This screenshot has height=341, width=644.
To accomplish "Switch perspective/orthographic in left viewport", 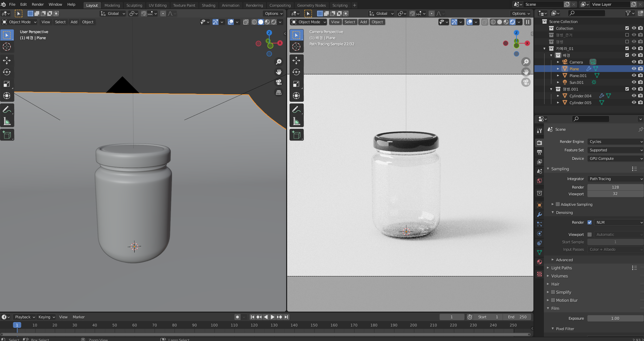I will [279, 92].
